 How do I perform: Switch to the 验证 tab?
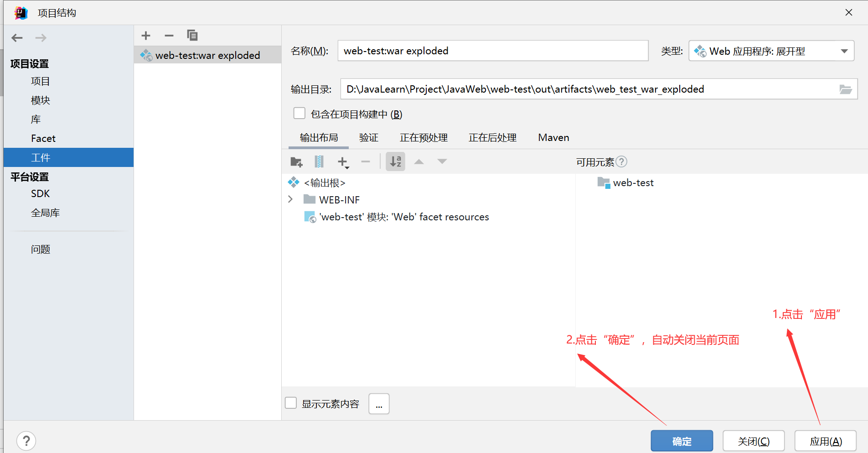[368, 138]
